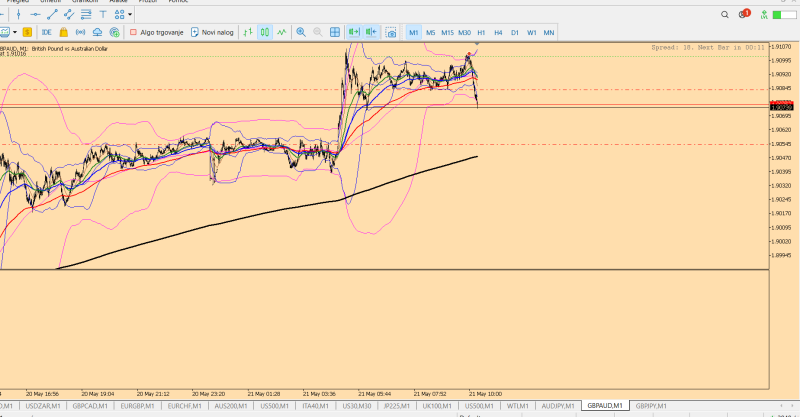Image resolution: width=800 pixels, height=417 pixels.
Task: Open the Market shopping bag icon
Action: pyautogui.click(x=63, y=32)
